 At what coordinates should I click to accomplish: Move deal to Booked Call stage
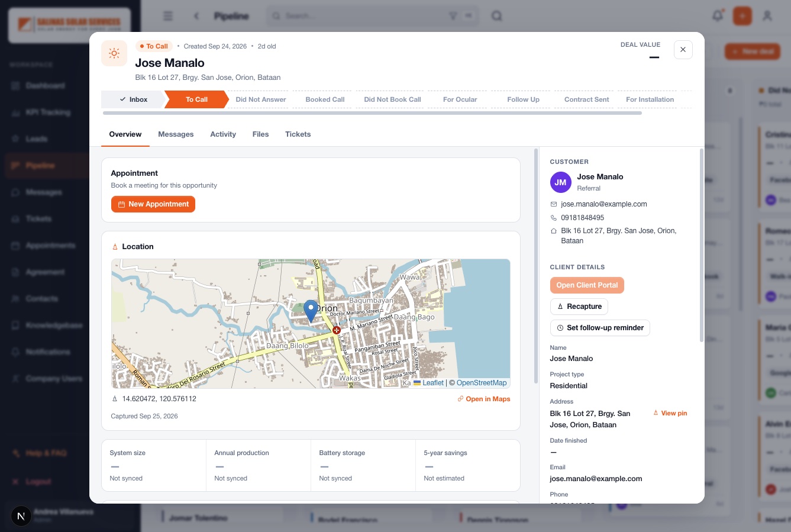coord(325,99)
